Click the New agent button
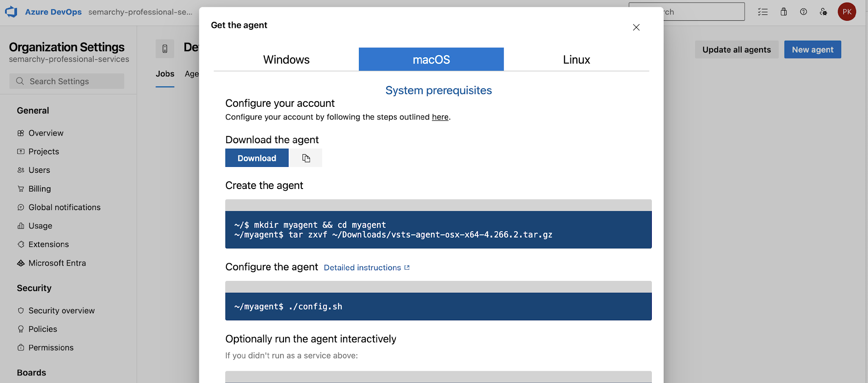The width and height of the screenshot is (868, 383). [812, 50]
